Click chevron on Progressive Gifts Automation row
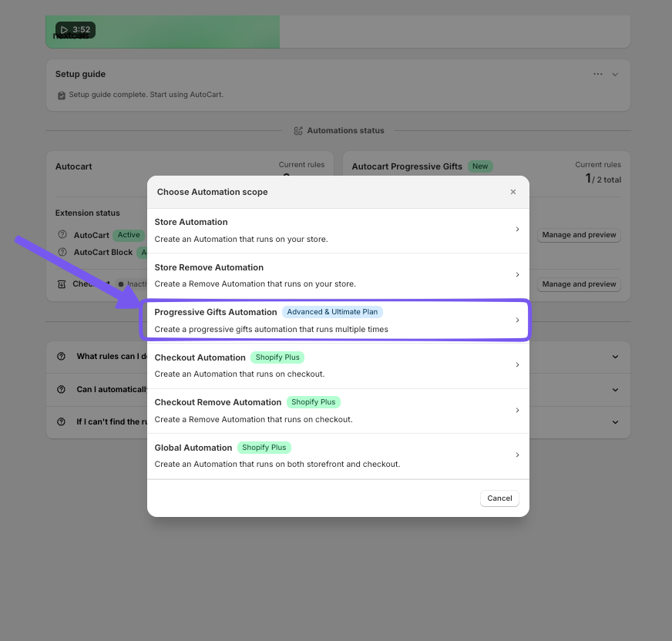672x641 pixels. tap(517, 320)
